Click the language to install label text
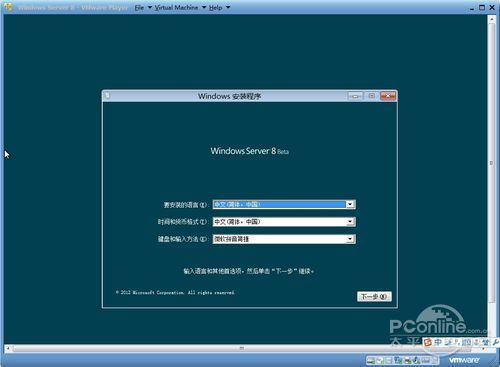This screenshot has height=367, width=500. [186, 205]
